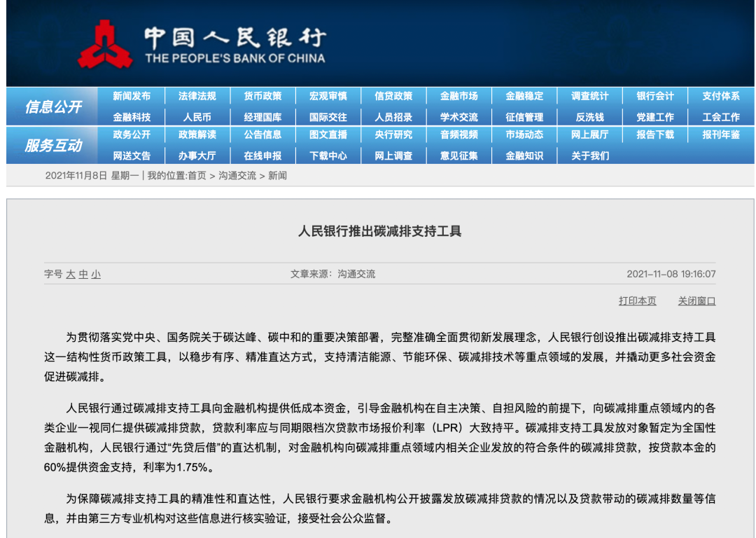Open 公告信息 page
This screenshot has width=756, height=538.
(262, 134)
